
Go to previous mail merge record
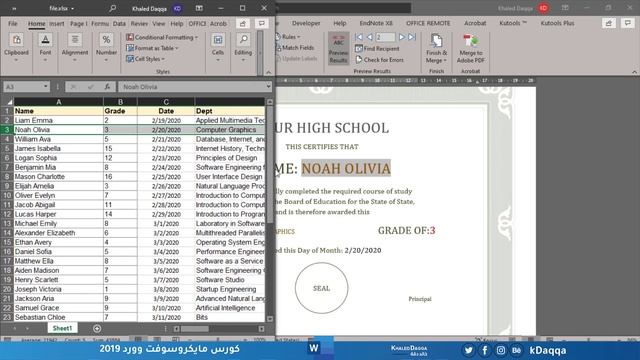[369, 37]
